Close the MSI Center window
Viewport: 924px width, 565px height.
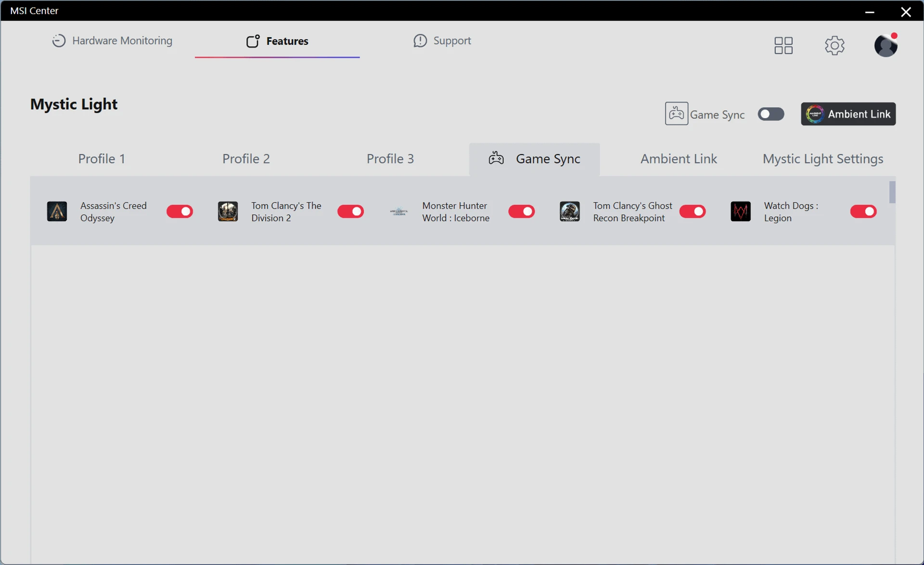pyautogui.click(x=906, y=11)
